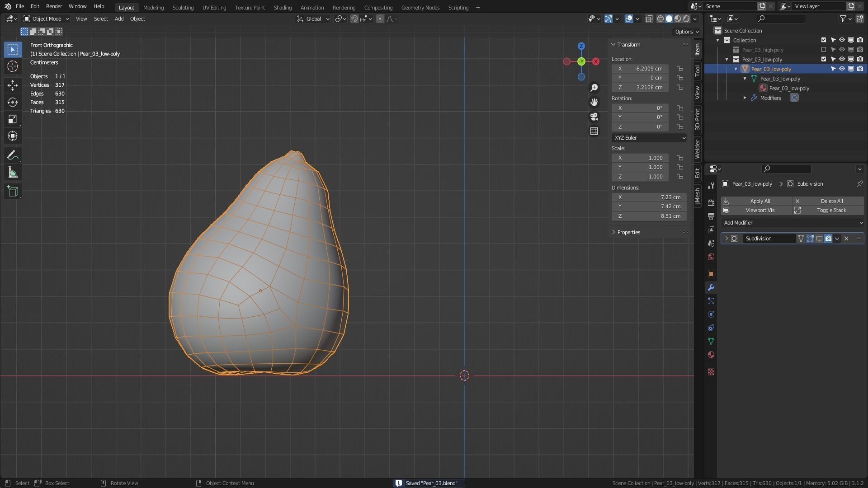The width and height of the screenshot is (868, 488).
Task: Open Render properties tab icon
Action: click(x=711, y=203)
